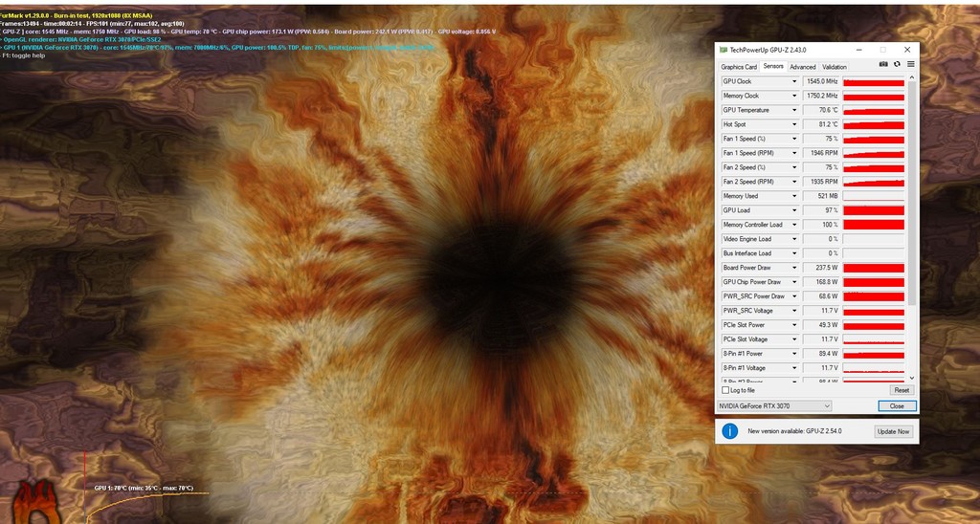This screenshot has width=980, height=524.
Task: Open the Memory Used sensor dropdown
Action: [x=794, y=197]
